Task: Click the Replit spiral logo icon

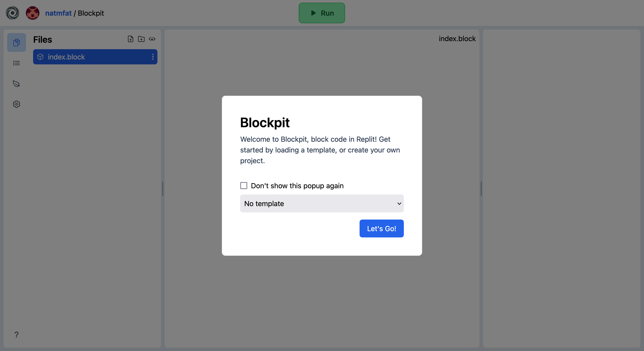Action: pyautogui.click(x=12, y=13)
